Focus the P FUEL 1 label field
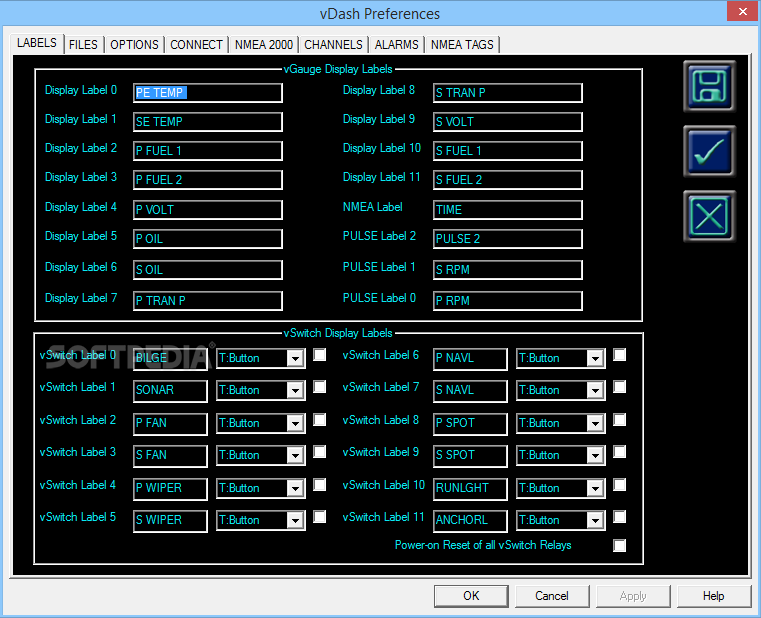 208,151
